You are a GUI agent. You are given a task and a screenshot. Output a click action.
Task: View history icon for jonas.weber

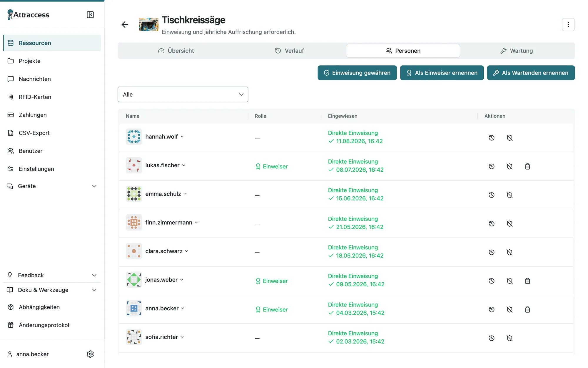(491, 281)
